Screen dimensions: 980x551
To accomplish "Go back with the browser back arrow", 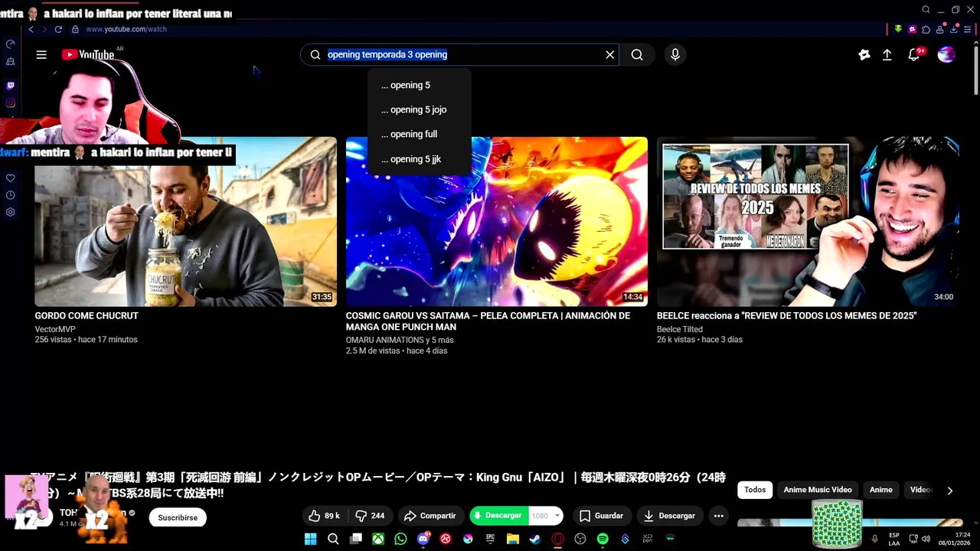I will point(31,29).
